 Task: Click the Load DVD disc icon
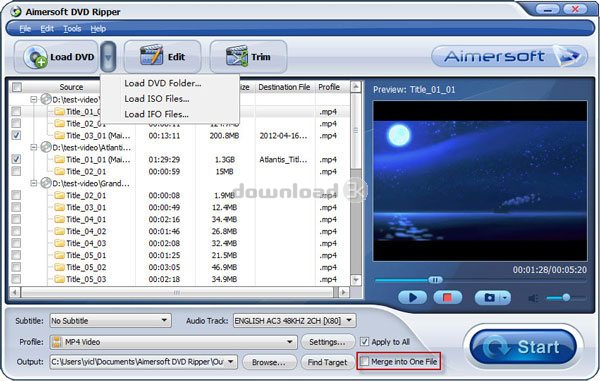pos(36,57)
